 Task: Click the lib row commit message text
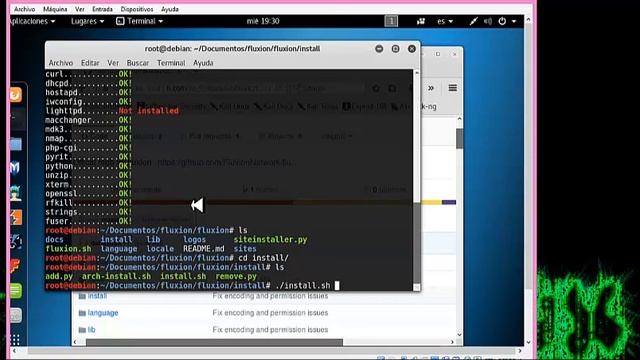click(270, 330)
